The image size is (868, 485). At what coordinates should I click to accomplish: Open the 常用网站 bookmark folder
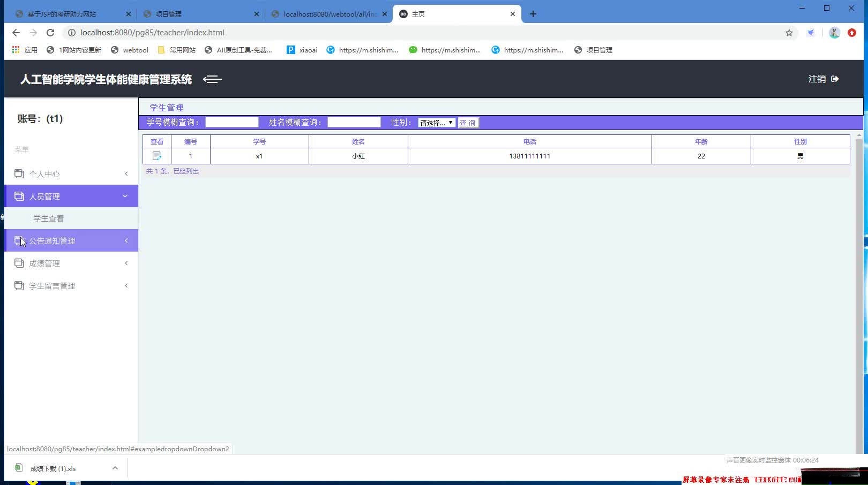point(177,50)
